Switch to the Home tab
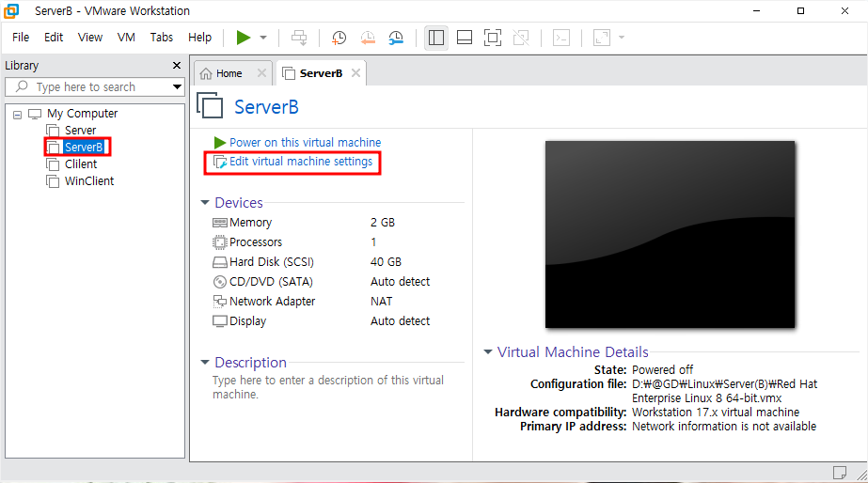This screenshot has height=483, width=868. pyautogui.click(x=229, y=73)
